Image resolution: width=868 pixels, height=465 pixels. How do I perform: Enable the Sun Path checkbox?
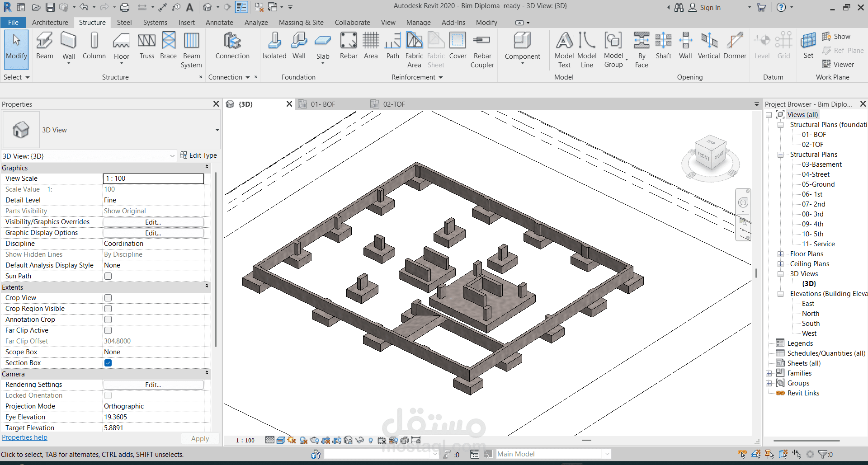click(x=108, y=276)
